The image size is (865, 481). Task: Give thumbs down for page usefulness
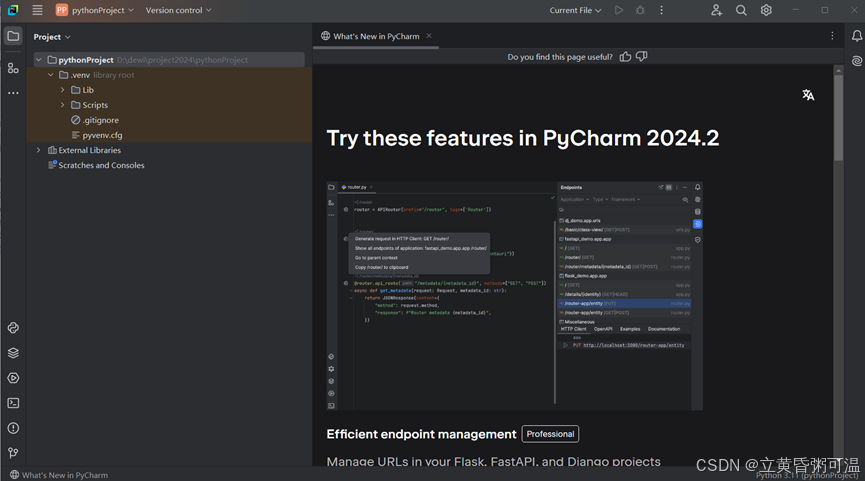pyautogui.click(x=642, y=57)
